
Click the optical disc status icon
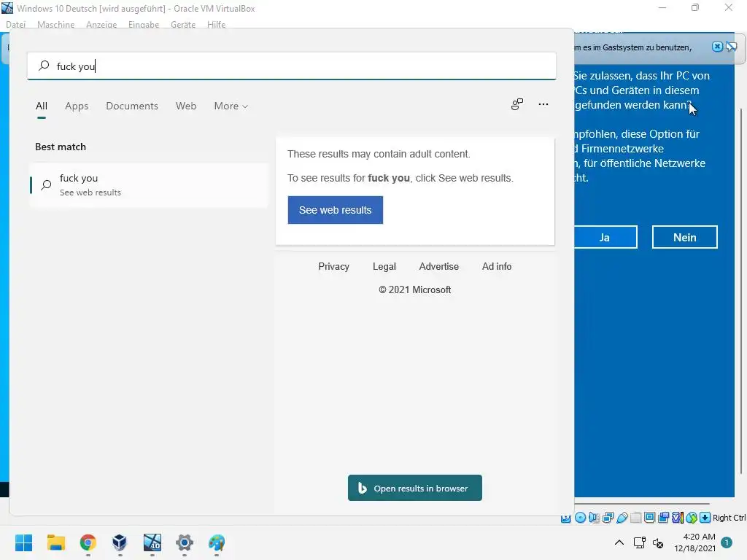click(580, 518)
